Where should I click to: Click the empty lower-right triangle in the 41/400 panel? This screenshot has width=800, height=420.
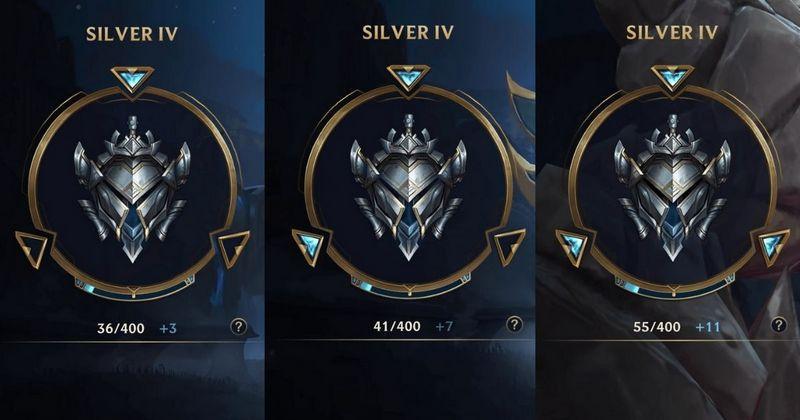(510, 246)
